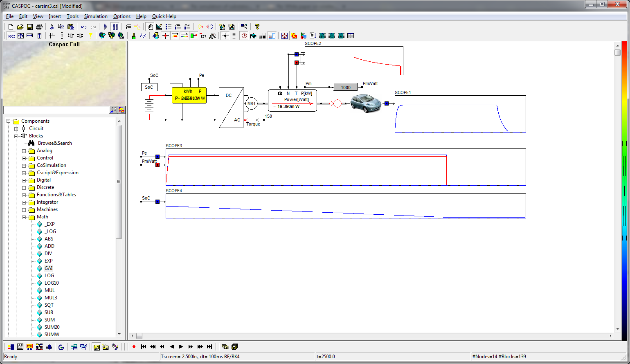630x364 pixels.
Task: Pause simulation with the pause bars icon
Action: (x=115, y=27)
